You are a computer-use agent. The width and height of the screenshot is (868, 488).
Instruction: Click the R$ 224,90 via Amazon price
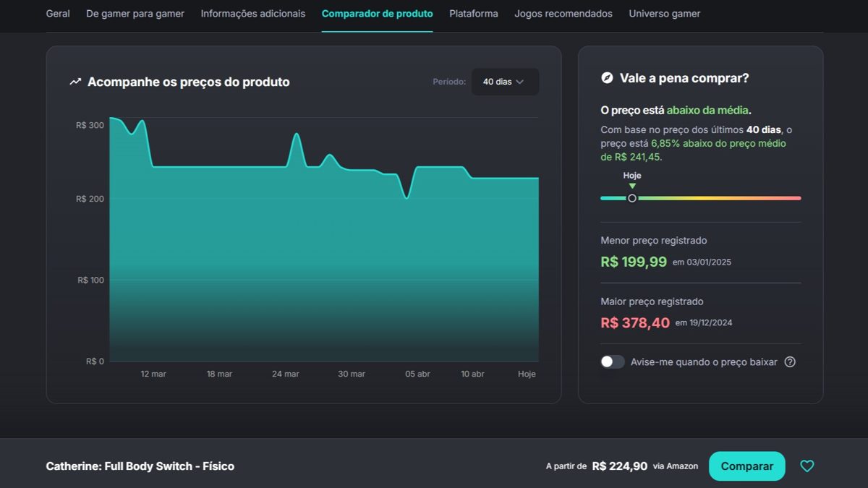[x=619, y=466]
